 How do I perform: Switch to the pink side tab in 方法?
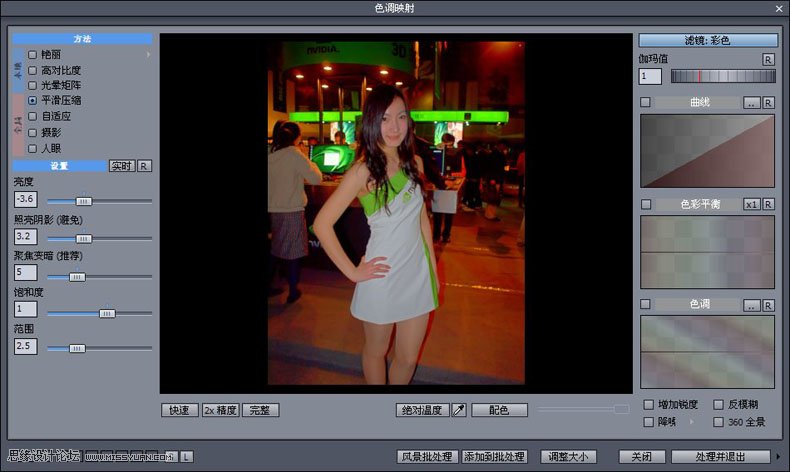[x=18, y=125]
